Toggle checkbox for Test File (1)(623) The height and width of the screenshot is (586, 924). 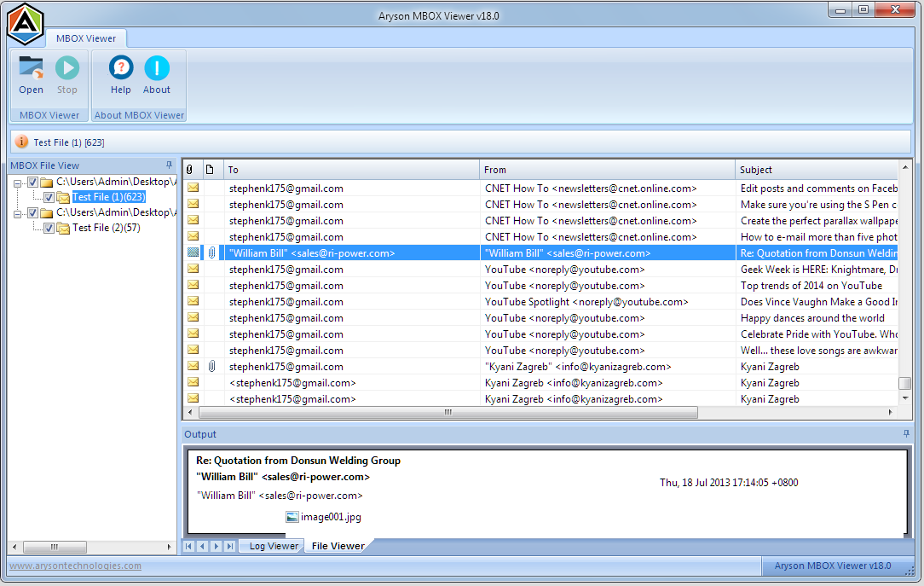click(49, 198)
